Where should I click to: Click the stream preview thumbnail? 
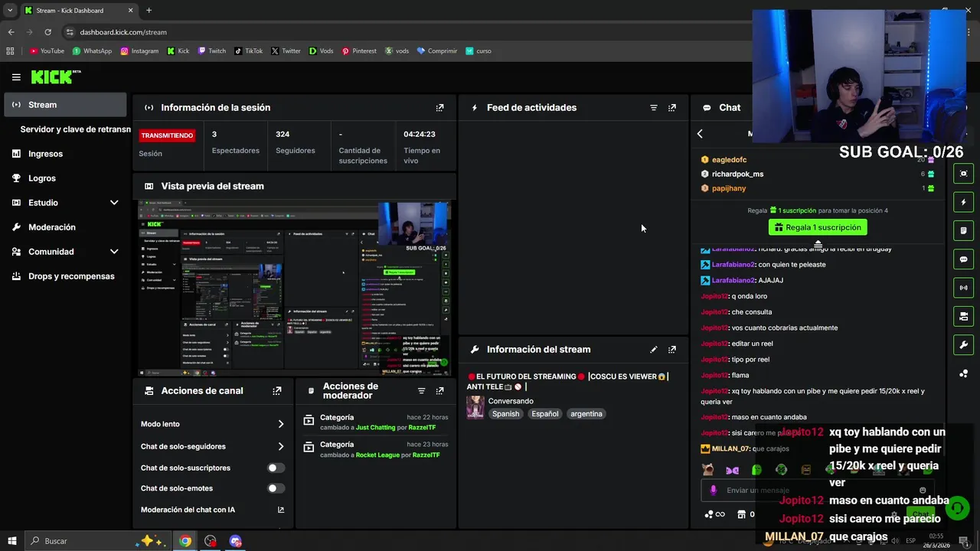294,288
